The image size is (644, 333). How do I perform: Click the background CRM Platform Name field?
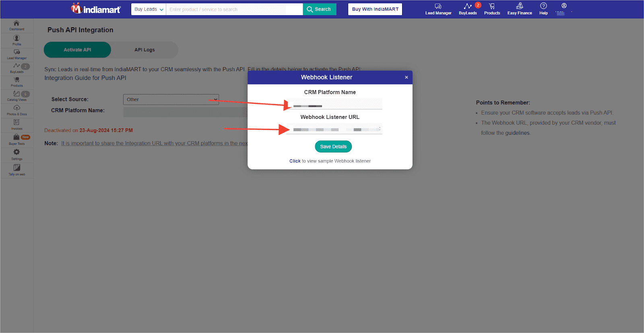coord(185,112)
